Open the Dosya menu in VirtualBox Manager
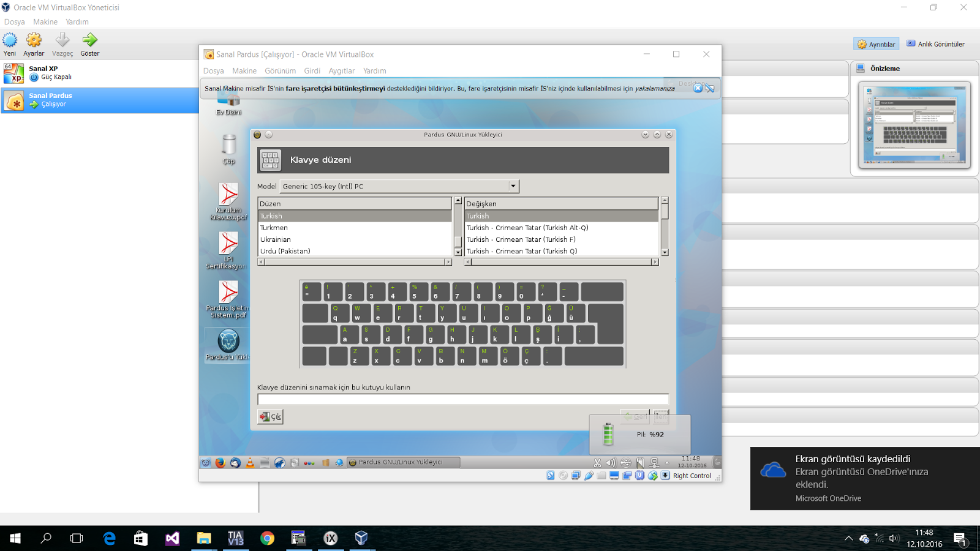The width and height of the screenshot is (980, 551). coord(15,22)
